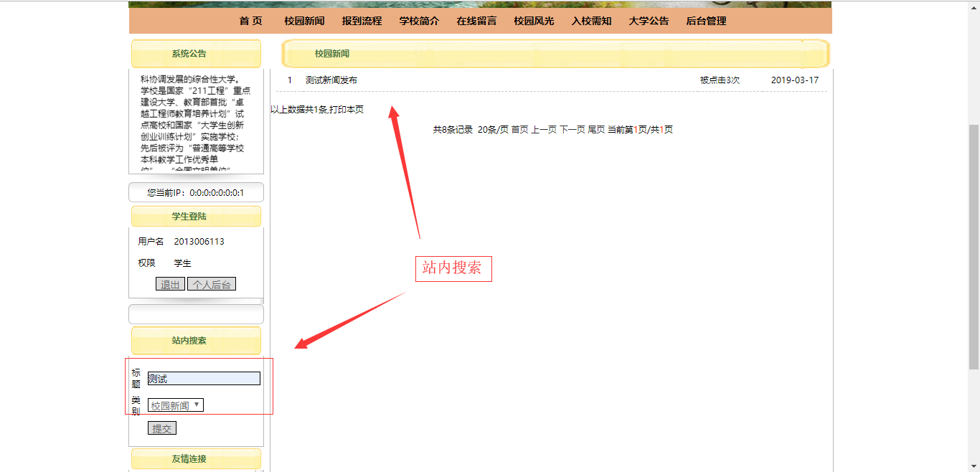Click the 学生登陆 panel header
This screenshot has width=980, height=472.
pos(196,216)
